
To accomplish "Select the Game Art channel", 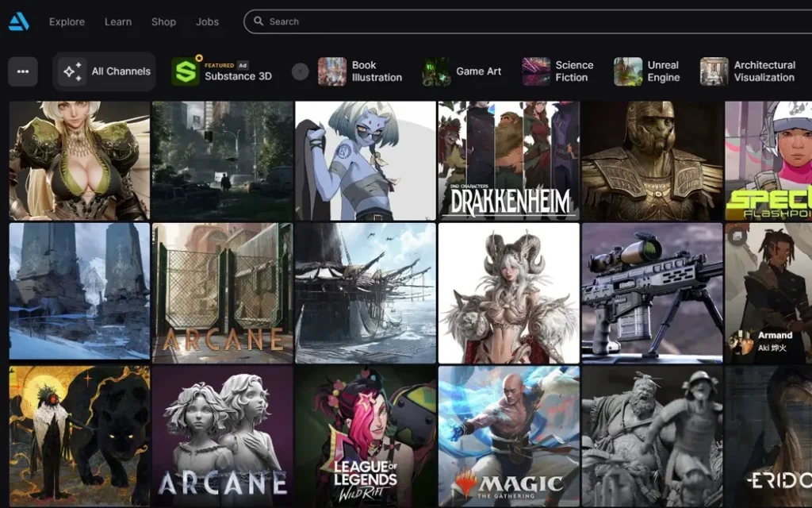I will coord(462,71).
